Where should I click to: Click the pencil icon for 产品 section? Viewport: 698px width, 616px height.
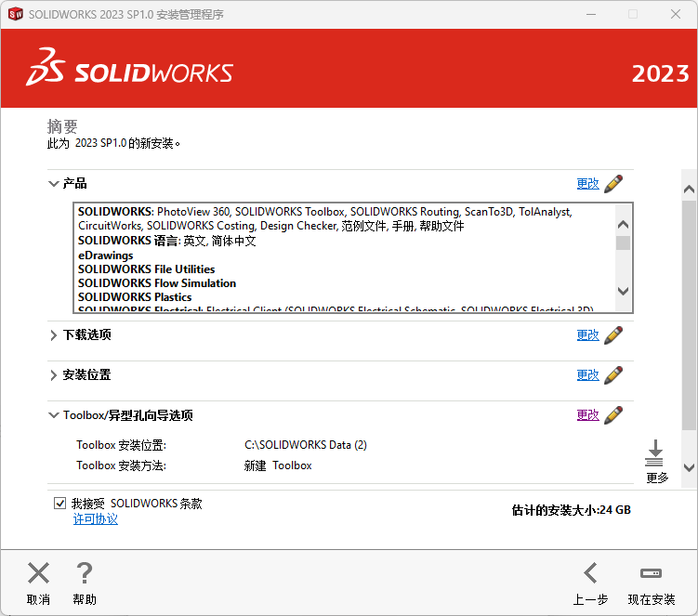(613, 183)
